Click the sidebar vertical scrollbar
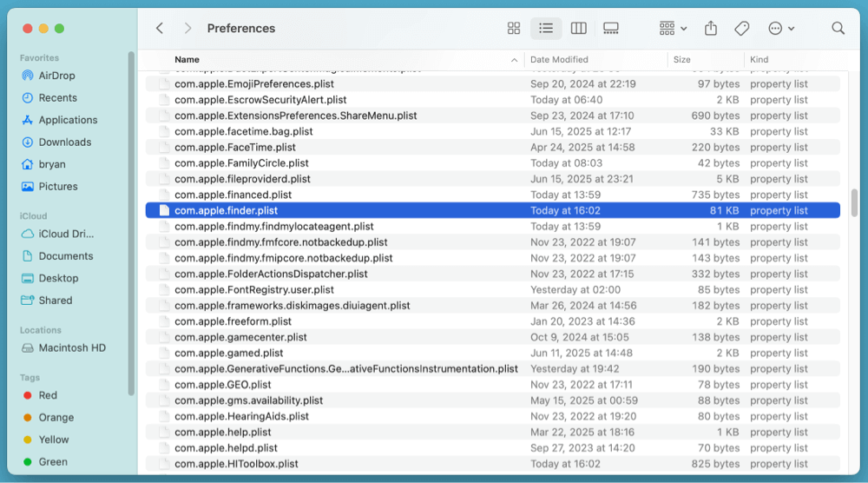868x483 pixels. coord(131,224)
